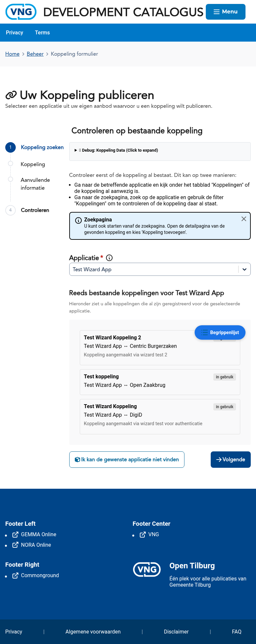Open Terms in the top navigation bar
The height and width of the screenshot is (644, 256).
pos(42,32)
